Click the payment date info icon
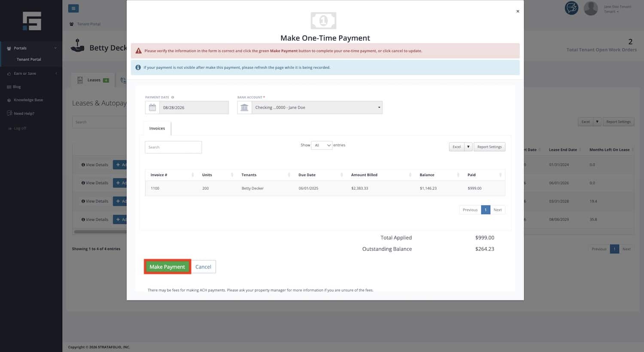This screenshot has height=352, width=644. point(173,98)
